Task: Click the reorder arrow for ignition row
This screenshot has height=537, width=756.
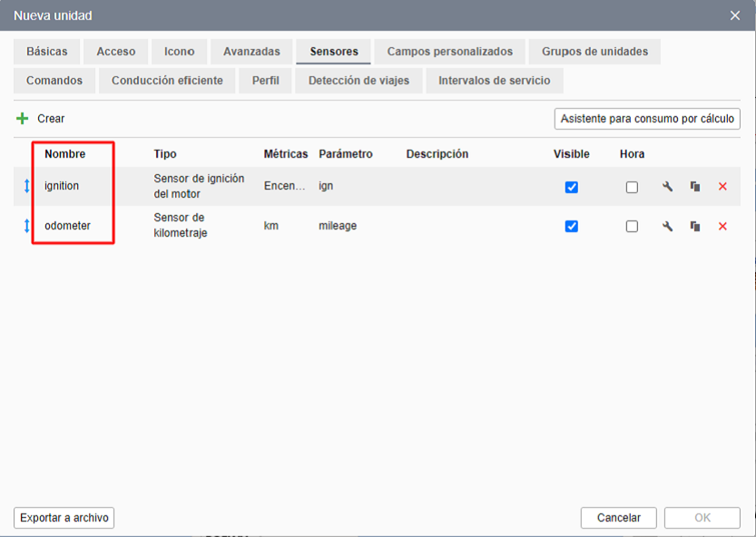Action: coord(26,186)
